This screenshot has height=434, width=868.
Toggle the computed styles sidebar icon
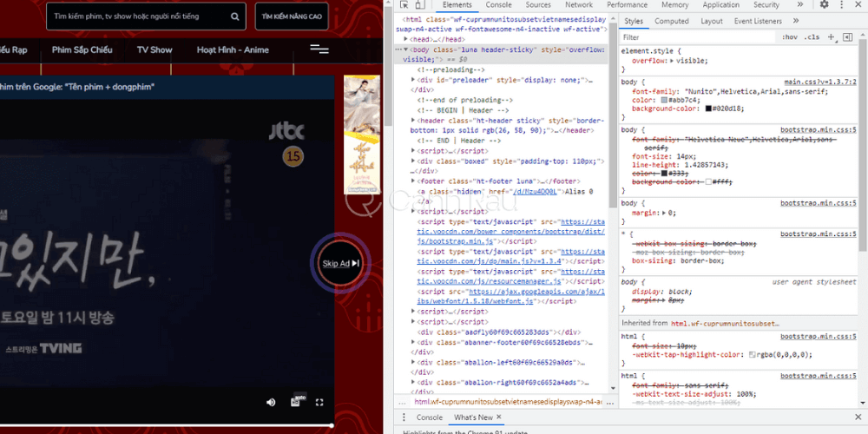tap(847, 37)
